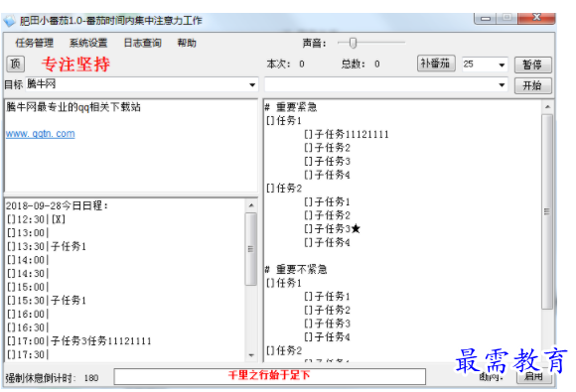Viewport: 576px width, 392px height.
Task: Click the 启用 button
Action: tap(533, 376)
